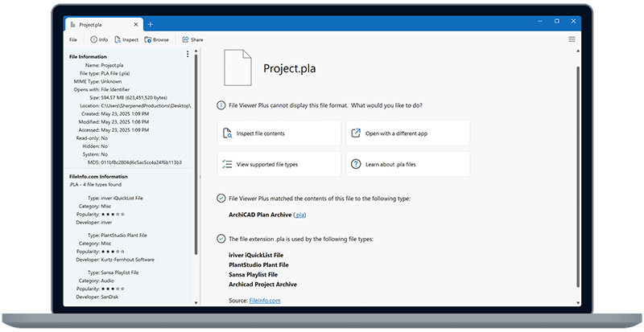
Task: Click the Project.pla heading text
Action: point(290,68)
